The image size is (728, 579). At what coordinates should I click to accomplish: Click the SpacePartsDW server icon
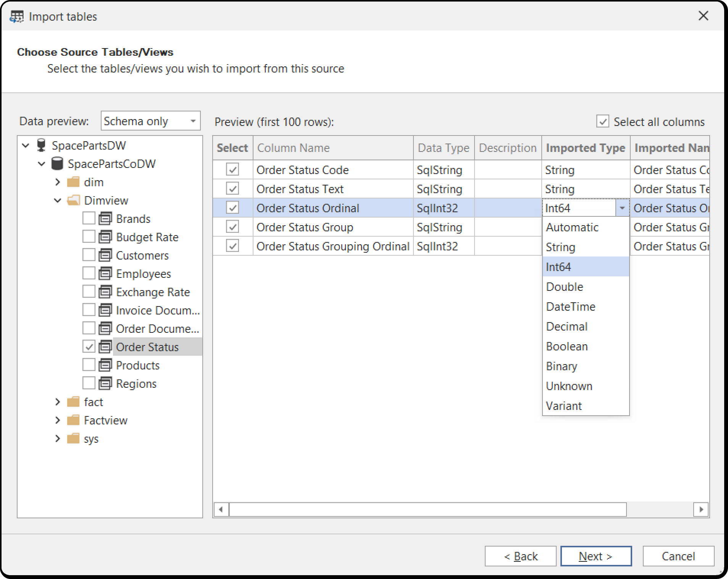pos(41,145)
